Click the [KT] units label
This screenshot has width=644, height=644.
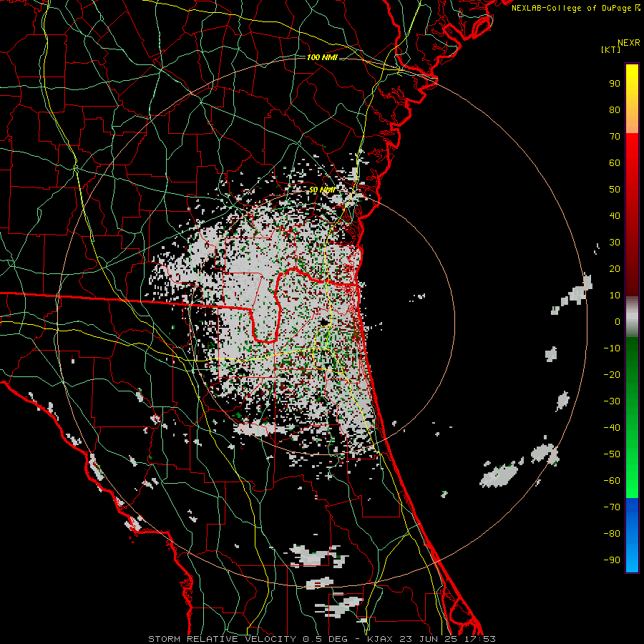611,49
